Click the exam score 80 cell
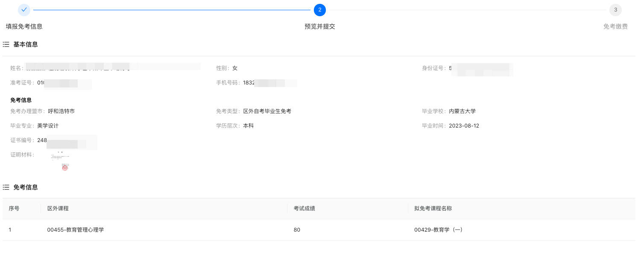The image size is (644, 270). (x=297, y=230)
